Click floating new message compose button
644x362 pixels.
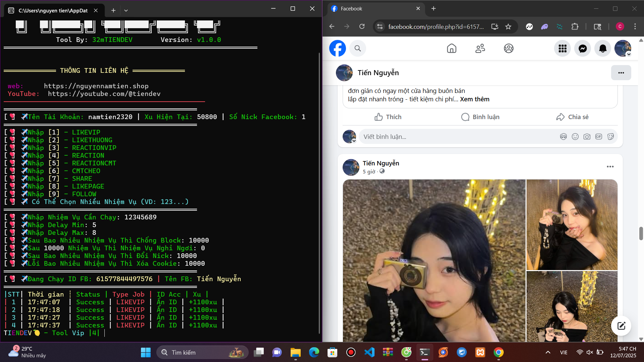(x=621, y=326)
